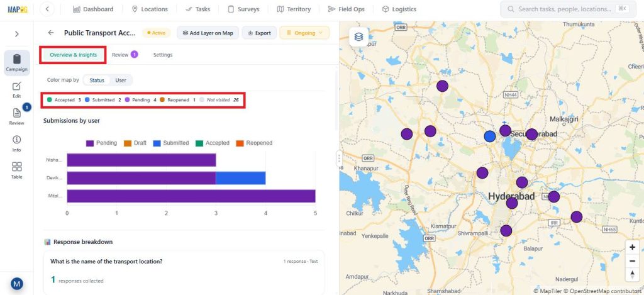Open the Edit sidebar icon
The width and height of the screenshot is (644, 295).
(17, 90)
